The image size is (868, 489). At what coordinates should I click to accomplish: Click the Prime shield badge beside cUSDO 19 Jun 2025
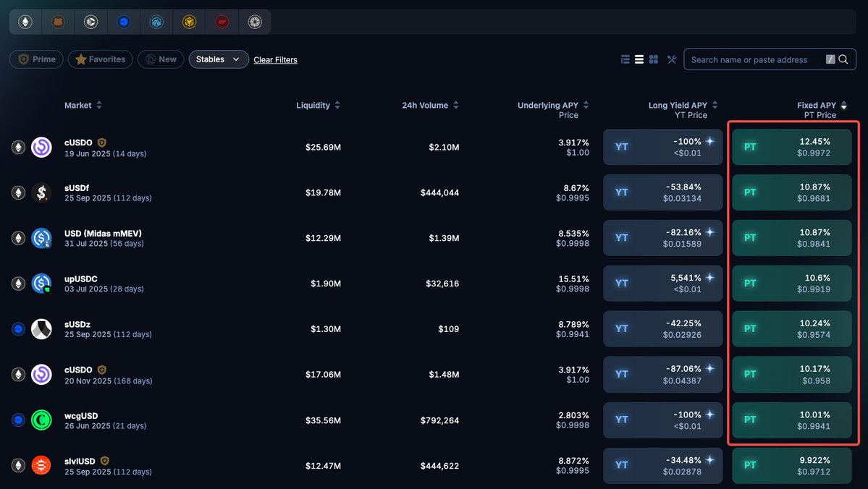click(x=102, y=143)
